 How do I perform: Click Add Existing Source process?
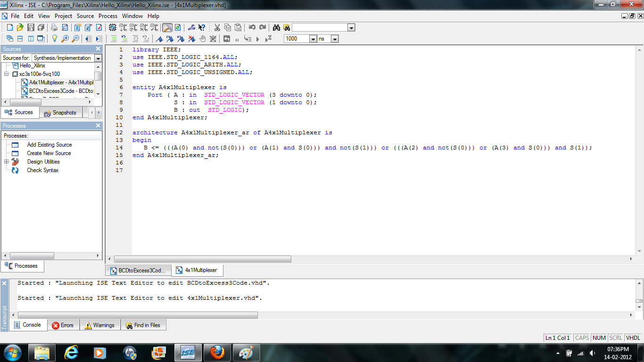pos(50,145)
